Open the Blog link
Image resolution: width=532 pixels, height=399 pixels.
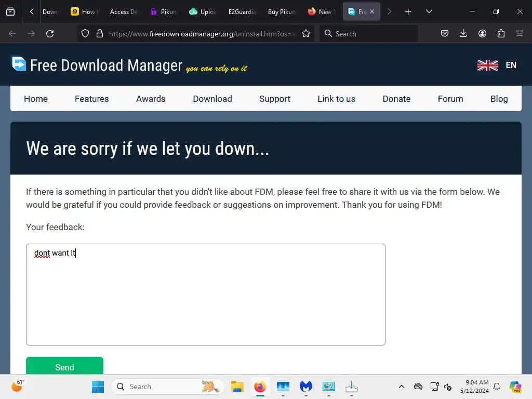[499, 99]
